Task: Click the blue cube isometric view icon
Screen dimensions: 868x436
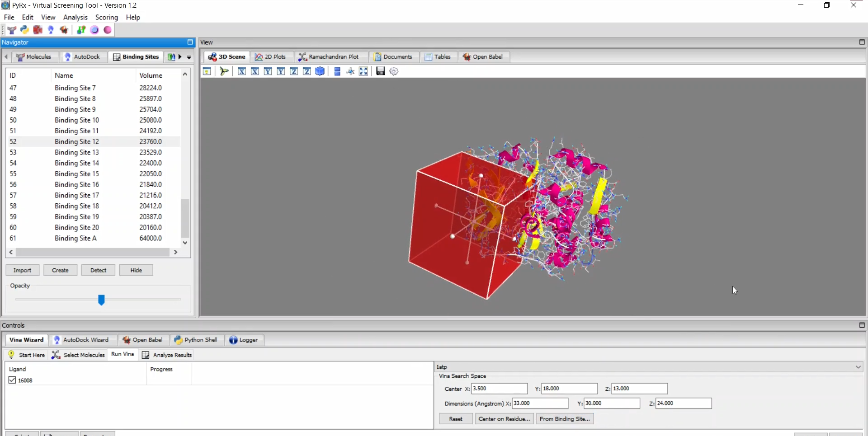Action: [320, 71]
